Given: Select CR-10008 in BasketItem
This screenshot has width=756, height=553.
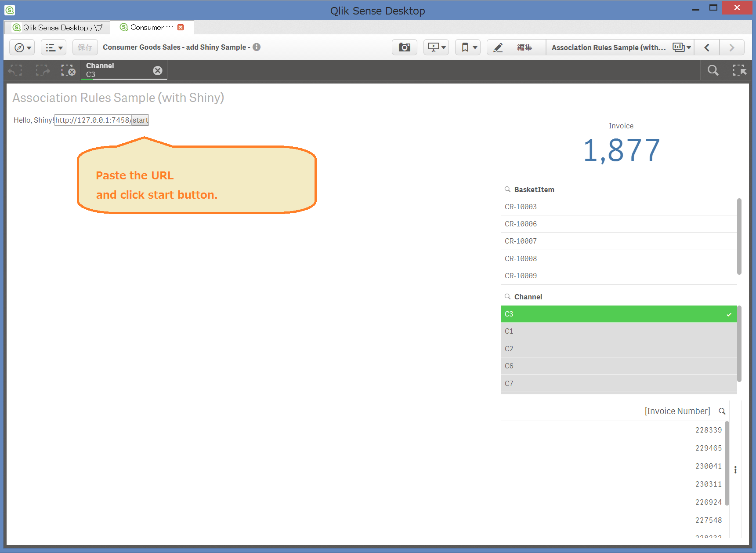Looking at the screenshot, I should click(619, 258).
